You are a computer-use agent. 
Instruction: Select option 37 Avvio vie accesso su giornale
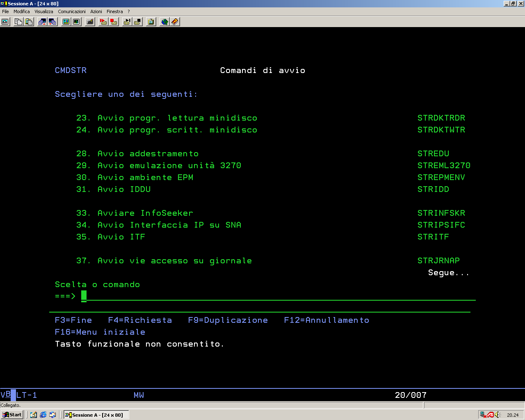(x=164, y=261)
